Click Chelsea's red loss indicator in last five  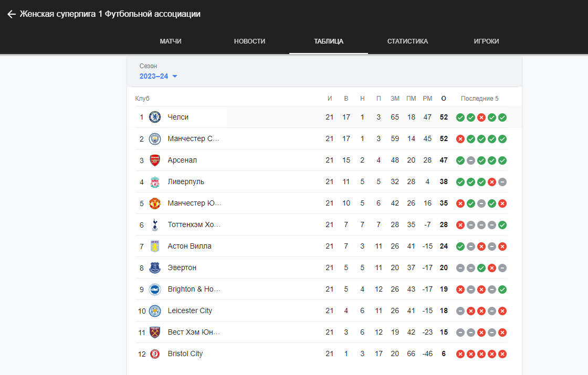[x=481, y=117]
